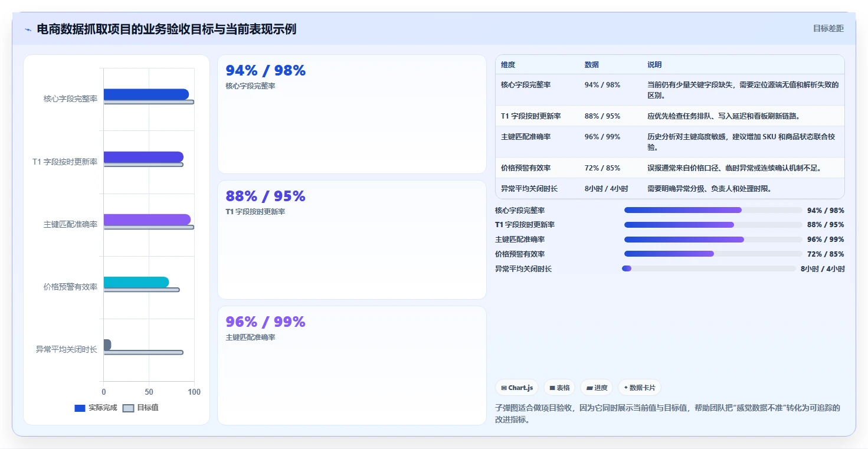Image resolution: width=868 pixels, height=449 pixels.
Task: Click the 异常平均关闭时长 y-axis label in the chart
Action: (67, 349)
